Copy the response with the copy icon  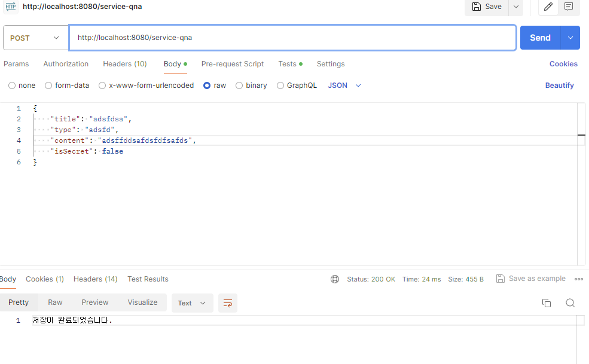(x=547, y=303)
